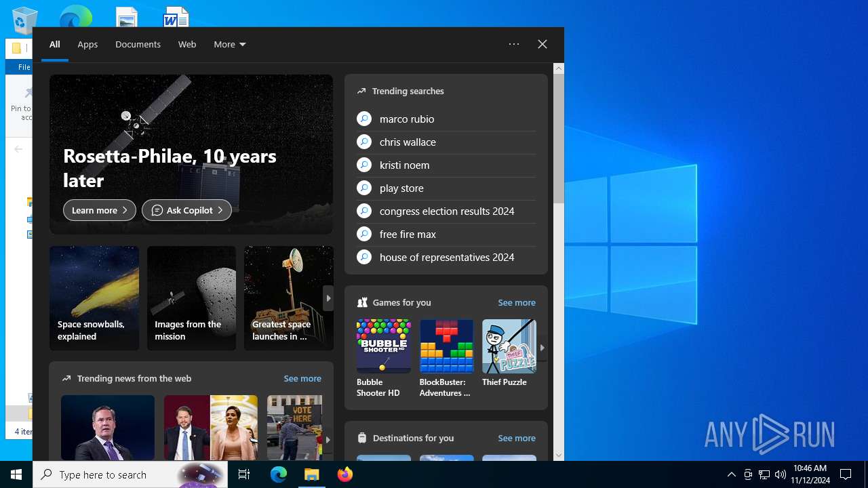Search trending term chris wallace
Screen dimensions: 868x488
tap(446, 142)
